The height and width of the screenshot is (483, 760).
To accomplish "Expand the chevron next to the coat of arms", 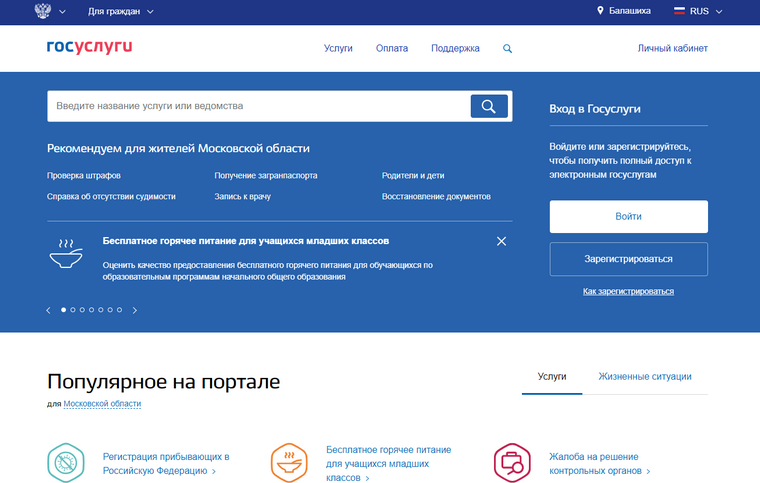I will (62, 12).
